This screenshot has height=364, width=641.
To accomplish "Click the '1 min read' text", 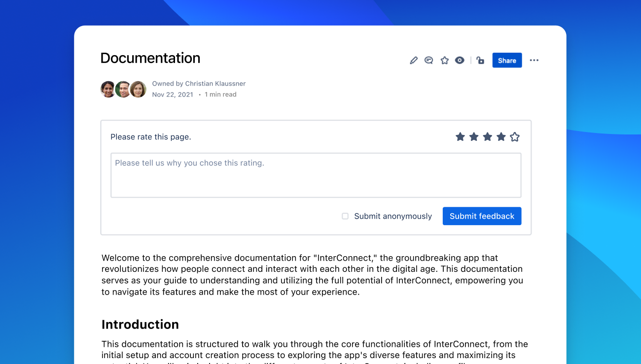I will click(220, 95).
